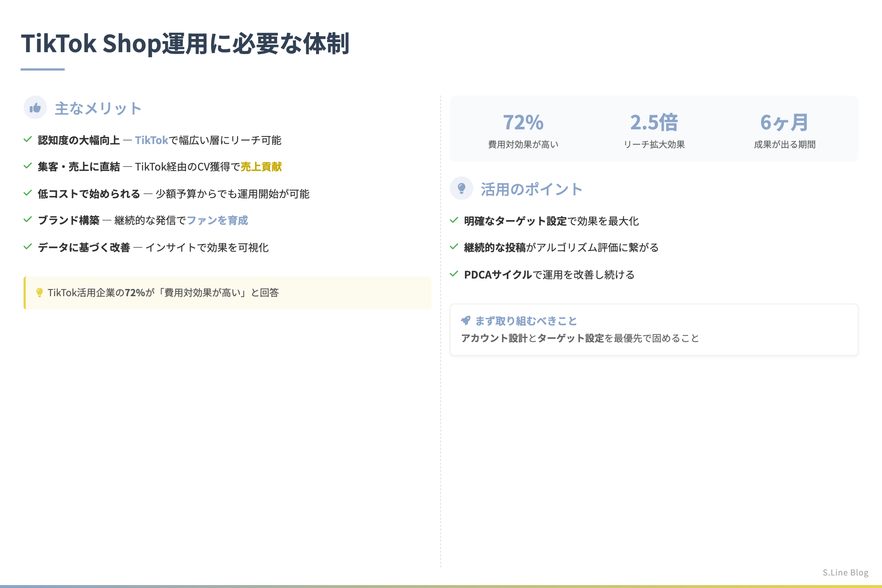The image size is (882, 588).
Task: Click the yellow highlighted 売上貢献 text
Action: tap(261, 167)
